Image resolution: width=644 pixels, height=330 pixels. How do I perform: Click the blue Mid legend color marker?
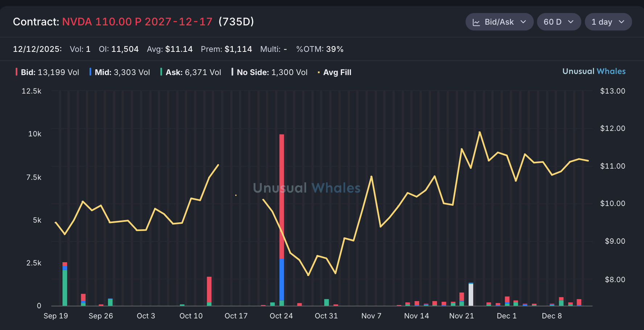tap(90, 72)
